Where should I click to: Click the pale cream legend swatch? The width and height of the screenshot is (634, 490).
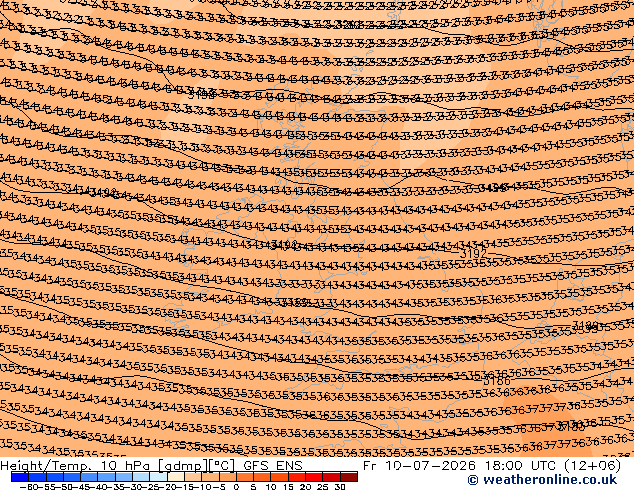pos(176,477)
